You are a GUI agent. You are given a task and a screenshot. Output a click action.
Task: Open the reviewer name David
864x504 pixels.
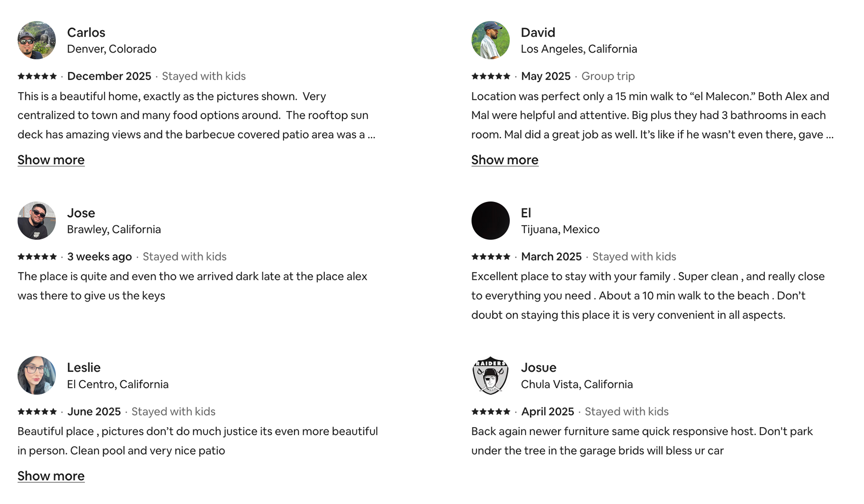click(x=538, y=32)
